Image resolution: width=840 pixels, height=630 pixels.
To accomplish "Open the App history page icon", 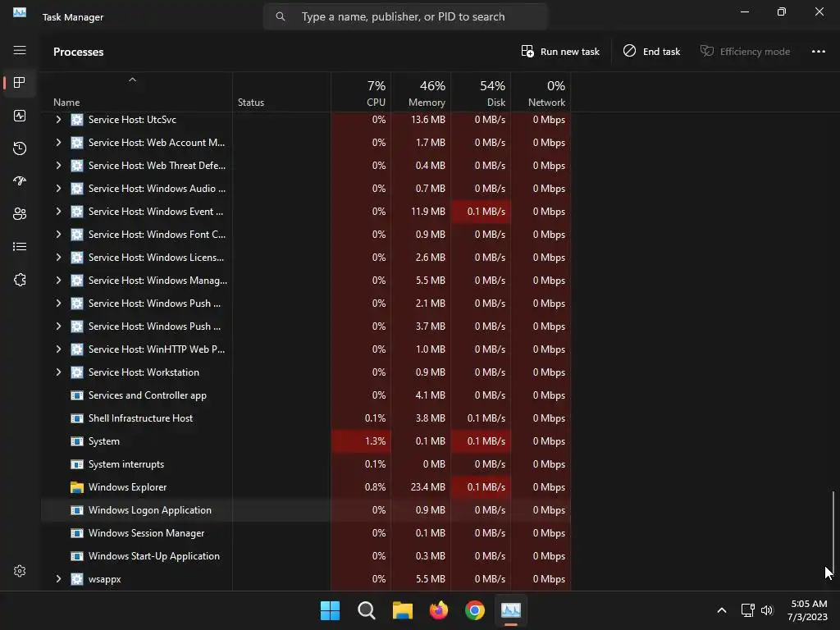I will coord(20,148).
